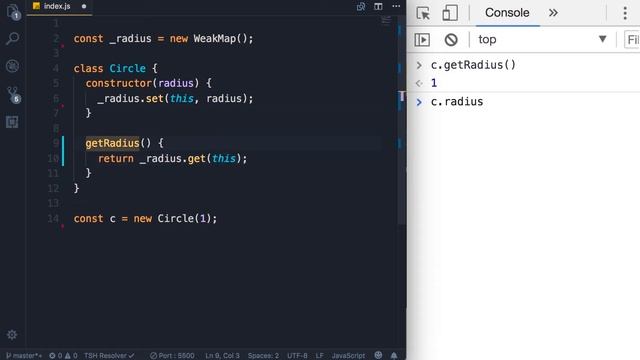This screenshot has height=360, width=640.
Task: Select the inspect element tool in DevTools
Action: coord(423,13)
